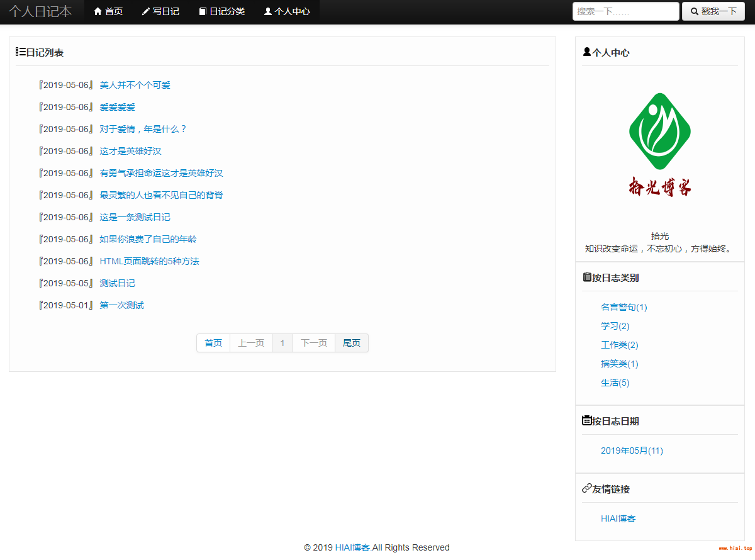Viewport: 755px width, 560px height.
Task: Click the 拾光 nickname text
Action: pos(660,236)
